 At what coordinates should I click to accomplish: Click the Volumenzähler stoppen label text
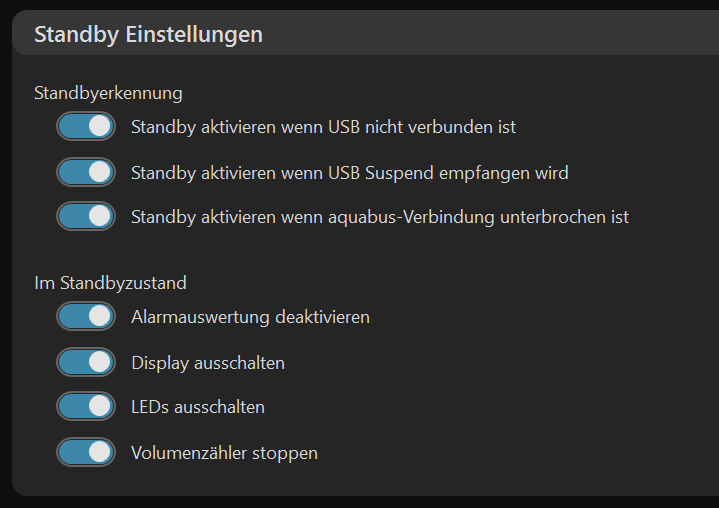click(x=224, y=453)
